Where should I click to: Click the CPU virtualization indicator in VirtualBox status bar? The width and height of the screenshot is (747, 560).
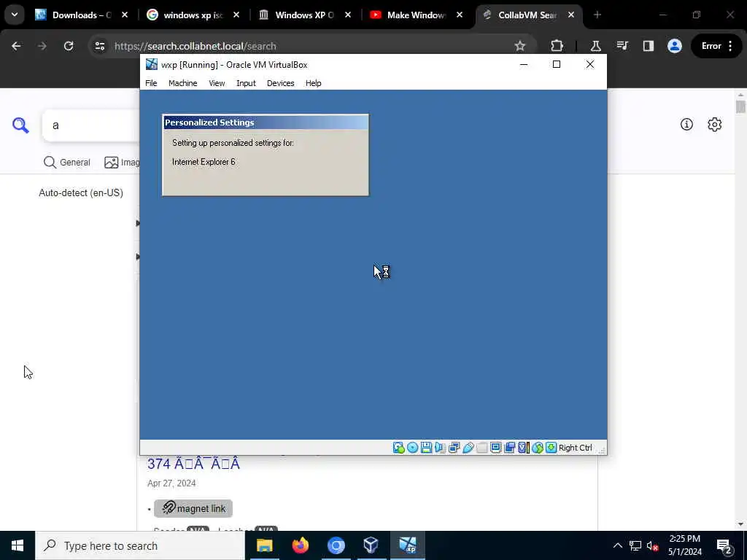point(524,448)
